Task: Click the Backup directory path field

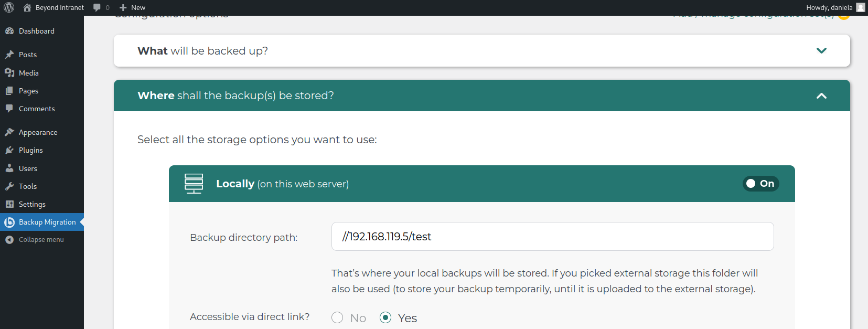Action: pos(552,237)
